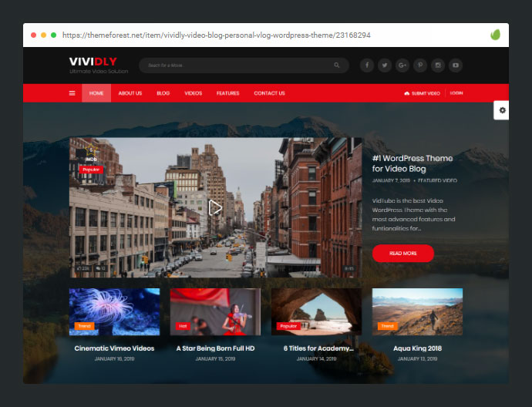Click the YouTube social icon

pyautogui.click(x=456, y=65)
